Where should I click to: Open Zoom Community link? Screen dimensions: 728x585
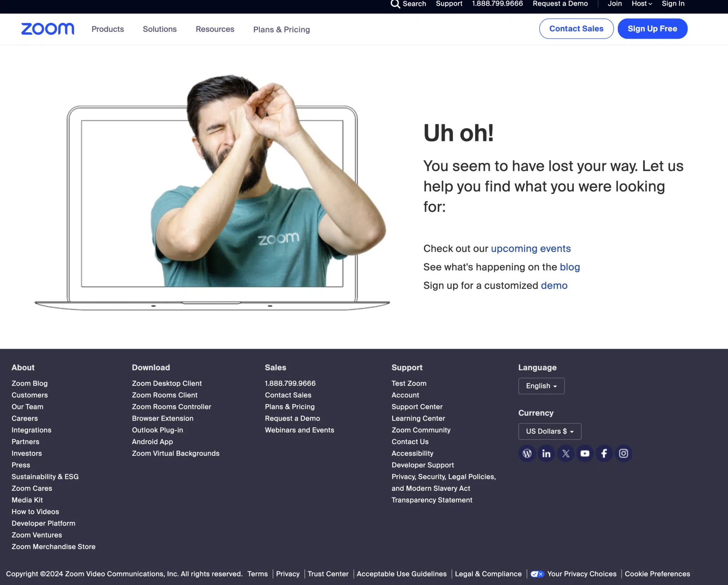pos(421,430)
